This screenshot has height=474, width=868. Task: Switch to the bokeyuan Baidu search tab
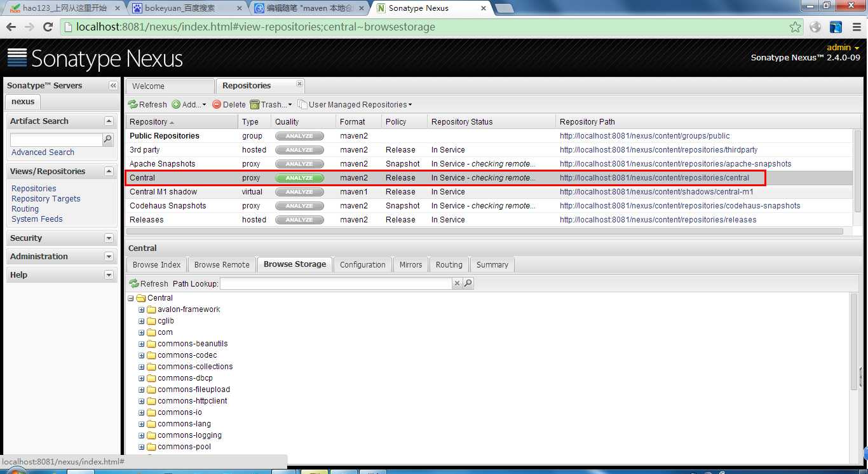[x=188, y=8]
